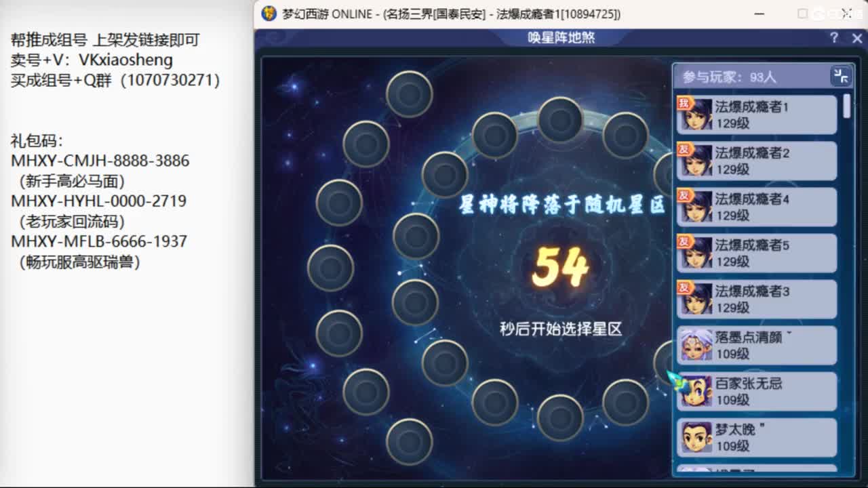Click the 友 badge on 法爆成瘾者5
Screen dimensions: 868x488
684,241
